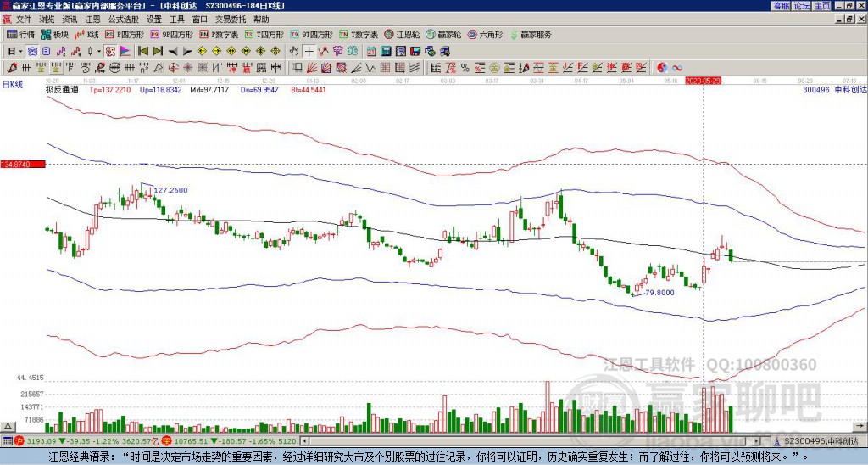Click the save disk icon
The image size is (868, 465).
[415, 52]
